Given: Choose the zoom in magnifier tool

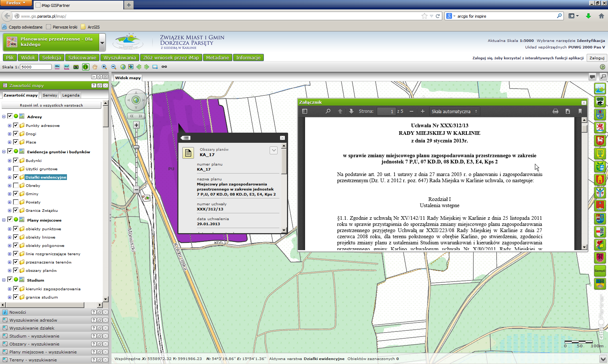Looking at the screenshot, I should pos(104,67).
